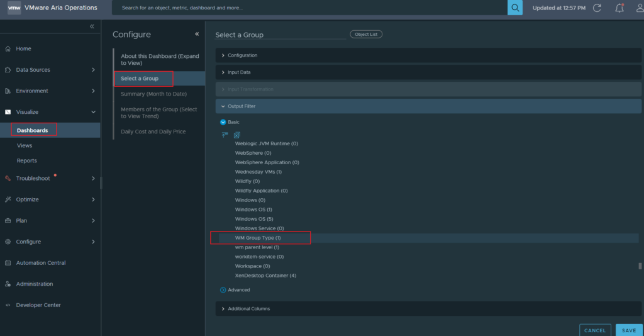Expand the Plan submenu arrow
Image resolution: width=644 pixels, height=336 pixels.
(93, 221)
